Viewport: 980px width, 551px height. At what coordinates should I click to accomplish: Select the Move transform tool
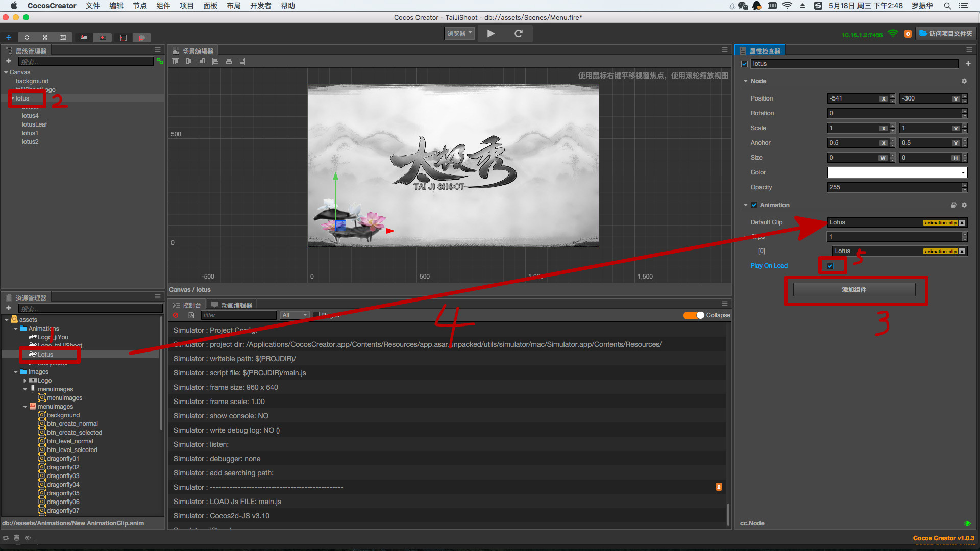[9, 37]
